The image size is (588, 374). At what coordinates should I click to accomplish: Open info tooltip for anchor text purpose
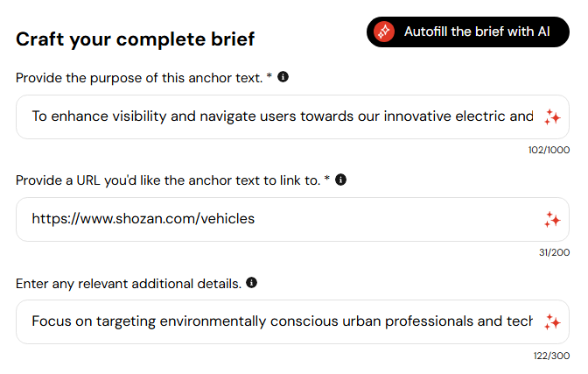tap(283, 77)
